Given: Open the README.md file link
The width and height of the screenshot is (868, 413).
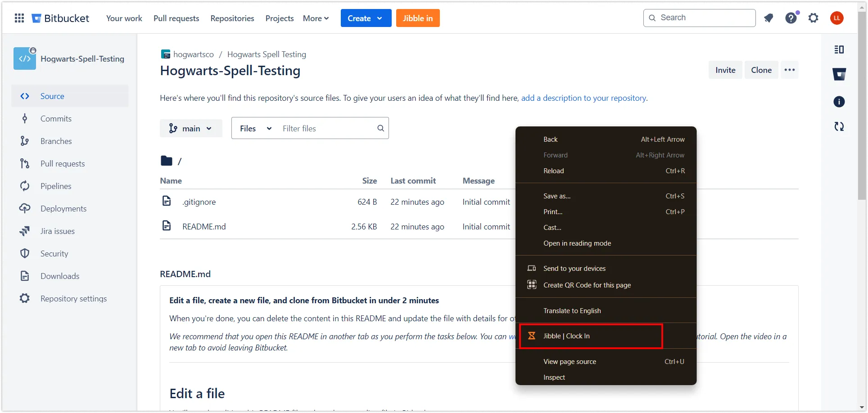Looking at the screenshot, I should coord(204,227).
